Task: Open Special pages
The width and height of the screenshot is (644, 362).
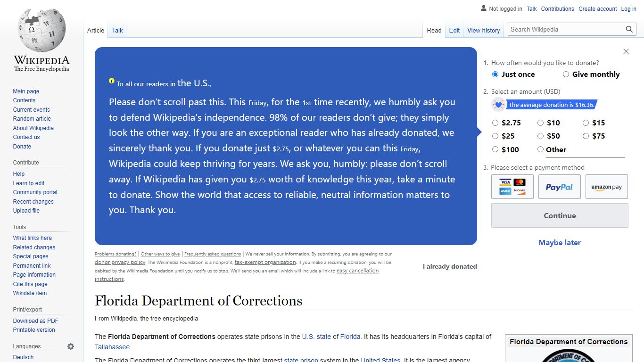Action: click(31, 256)
